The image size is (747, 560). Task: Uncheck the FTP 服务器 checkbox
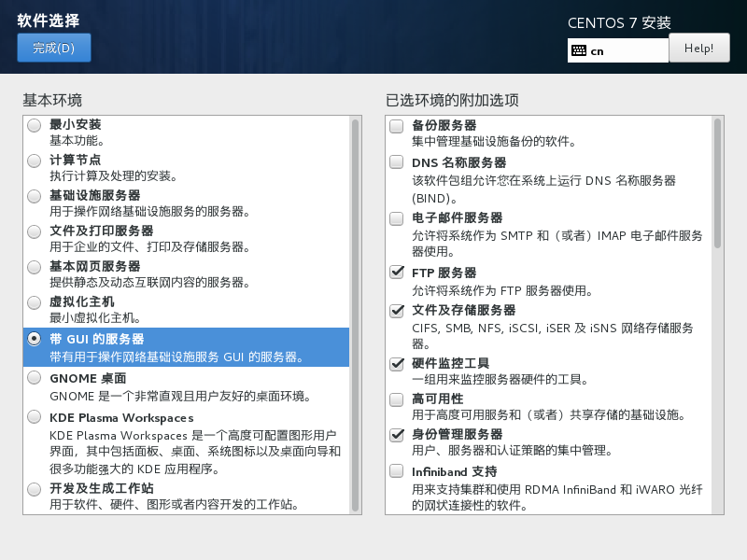pos(396,273)
